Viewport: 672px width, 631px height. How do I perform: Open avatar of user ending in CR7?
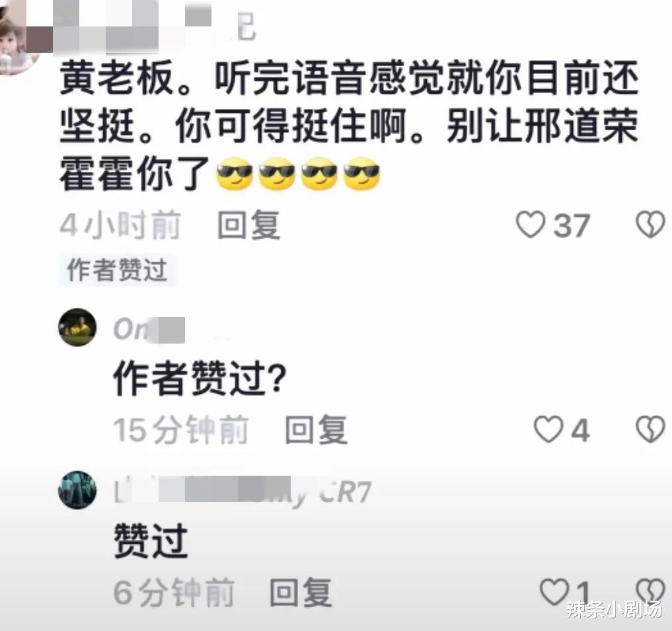77,490
